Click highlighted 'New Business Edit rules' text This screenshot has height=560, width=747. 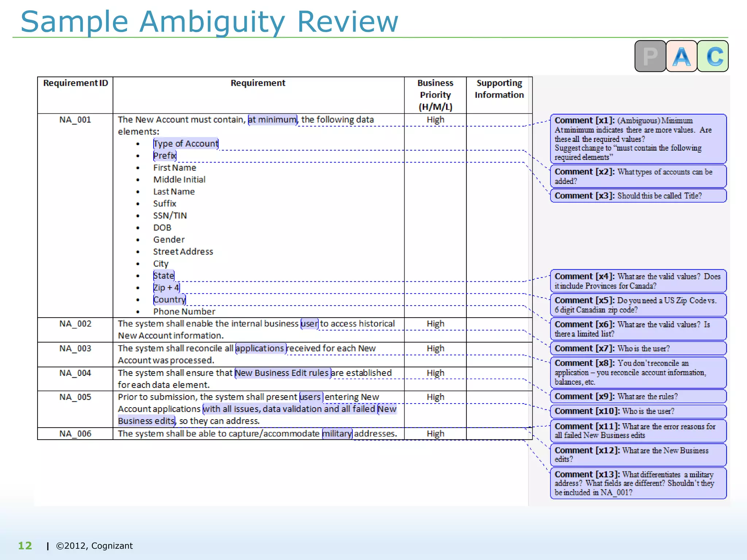283,373
